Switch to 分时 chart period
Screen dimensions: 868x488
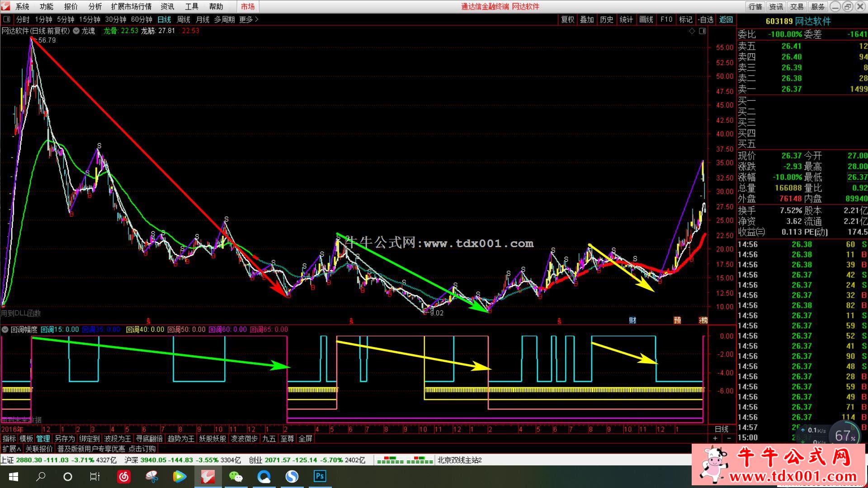pyautogui.click(x=23, y=19)
